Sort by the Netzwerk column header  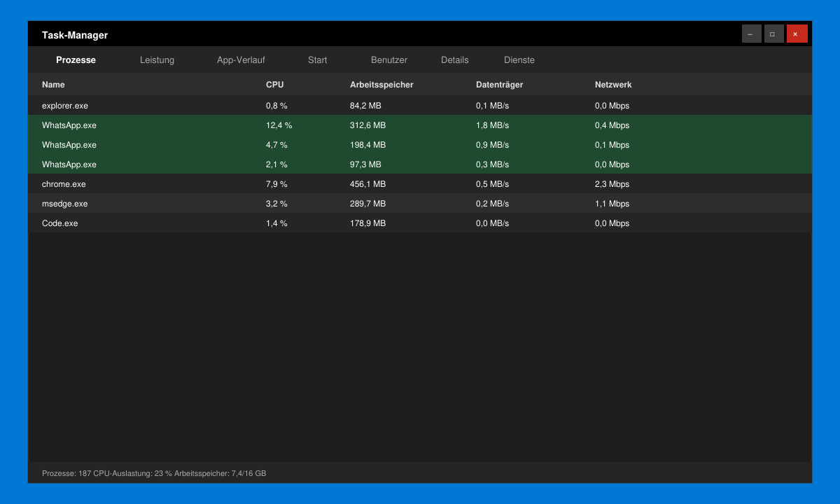613,85
